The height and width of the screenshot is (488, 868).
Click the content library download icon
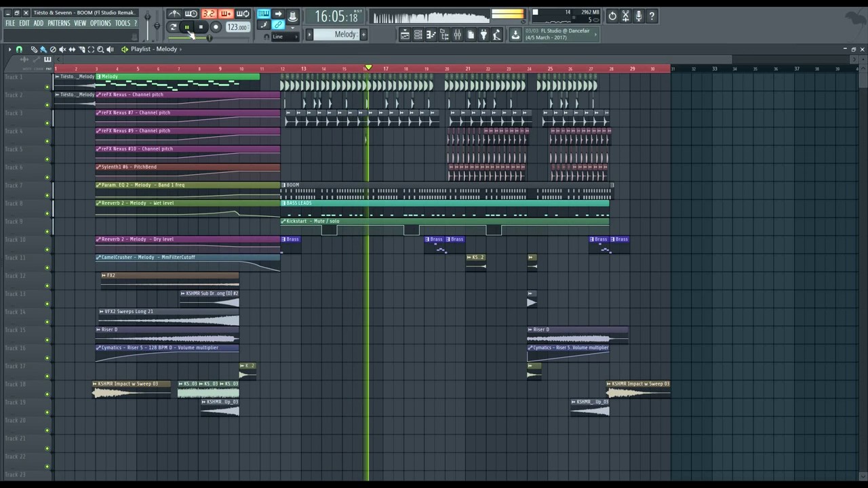[515, 35]
